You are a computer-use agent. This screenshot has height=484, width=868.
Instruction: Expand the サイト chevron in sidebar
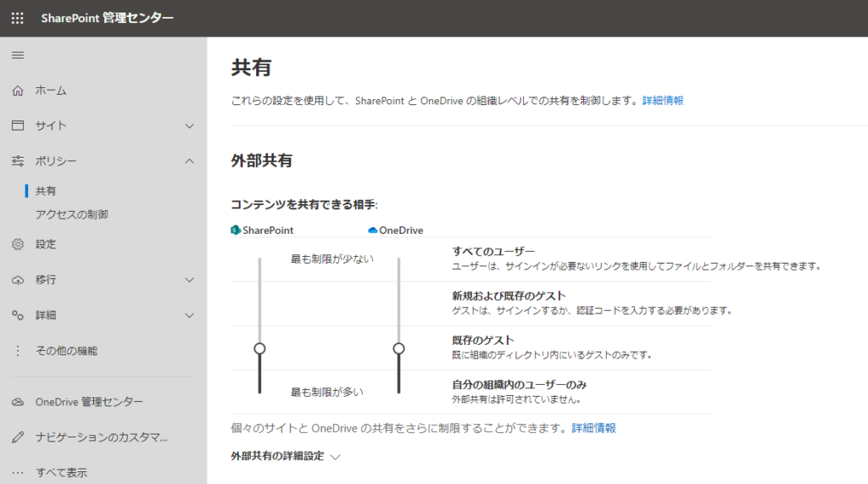pyautogui.click(x=189, y=126)
